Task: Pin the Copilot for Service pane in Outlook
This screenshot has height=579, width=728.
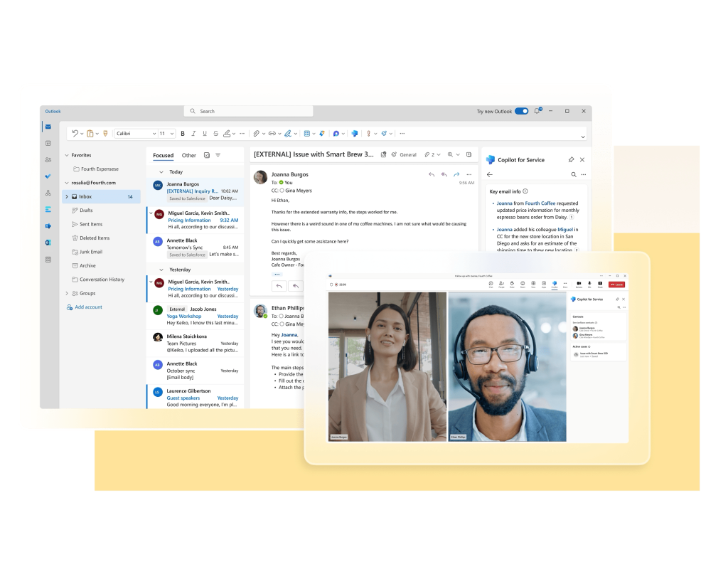Action: (571, 159)
